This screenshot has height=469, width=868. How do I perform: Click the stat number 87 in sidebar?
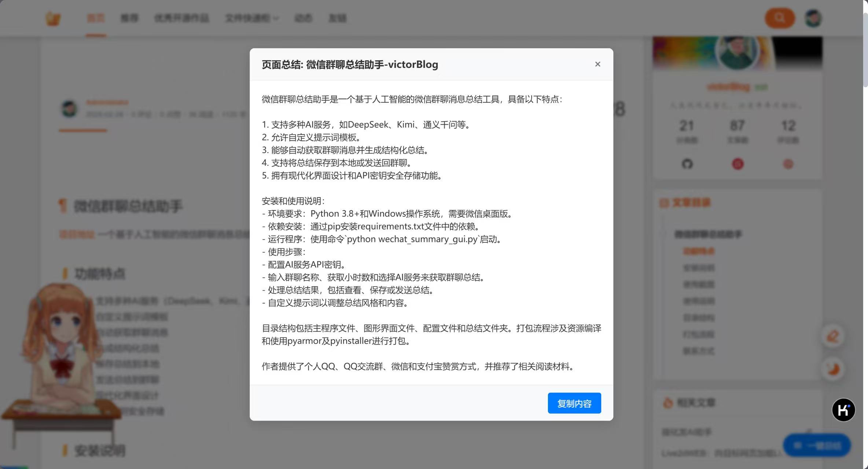coord(737,126)
